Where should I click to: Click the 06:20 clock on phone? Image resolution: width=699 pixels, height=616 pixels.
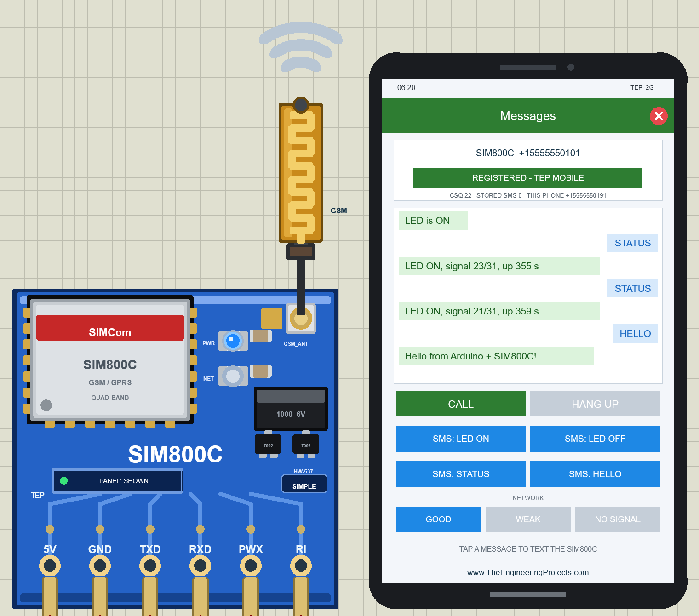[x=406, y=87]
